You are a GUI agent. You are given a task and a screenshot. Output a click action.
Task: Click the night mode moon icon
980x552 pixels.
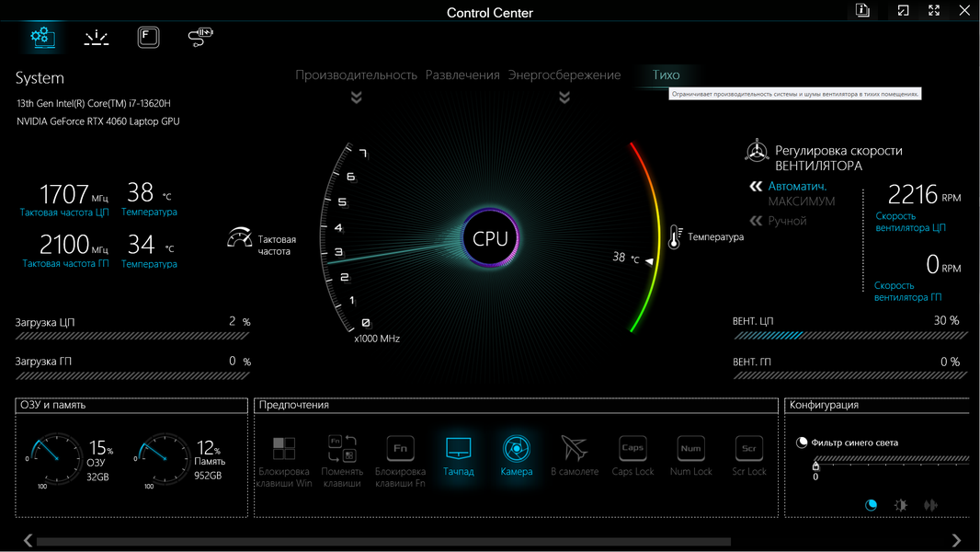(x=871, y=505)
